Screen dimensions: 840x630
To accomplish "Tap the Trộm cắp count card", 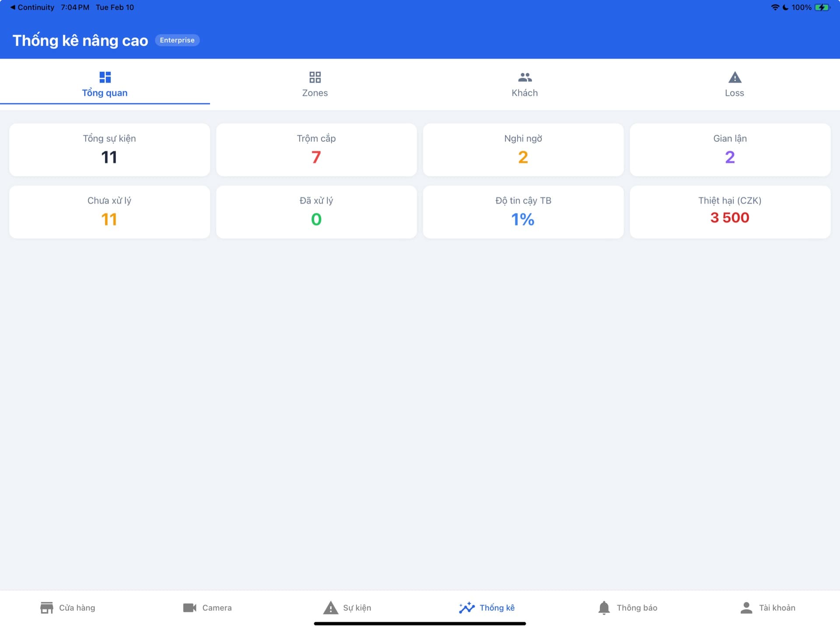I will point(316,150).
